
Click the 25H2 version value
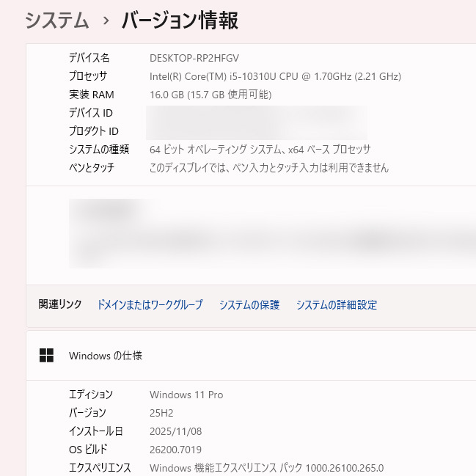coord(161,413)
